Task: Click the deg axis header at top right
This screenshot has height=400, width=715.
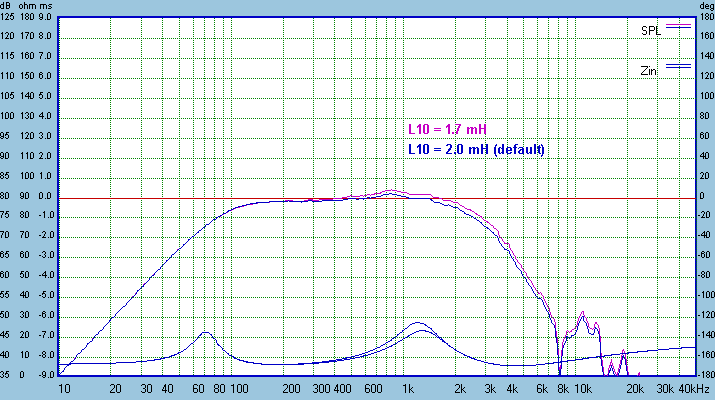Action: click(705, 6)
